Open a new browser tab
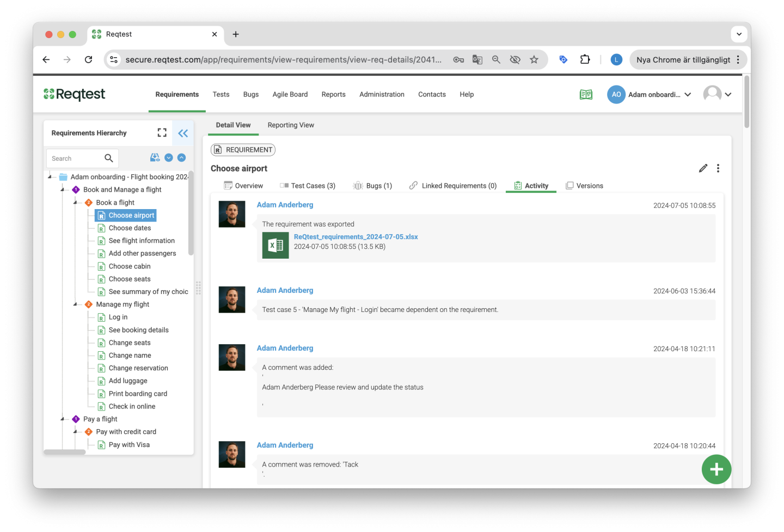Screen dimensions: 784x532 [x=236, y=34]
